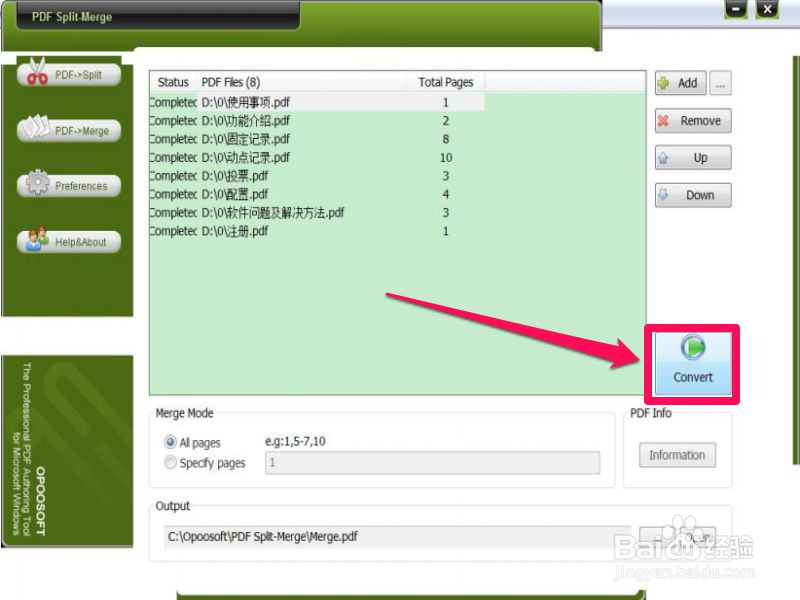The height and width of the screenshot is (600, 800).
Task: Click the Total Pages column header
Action: pos(446,82)
